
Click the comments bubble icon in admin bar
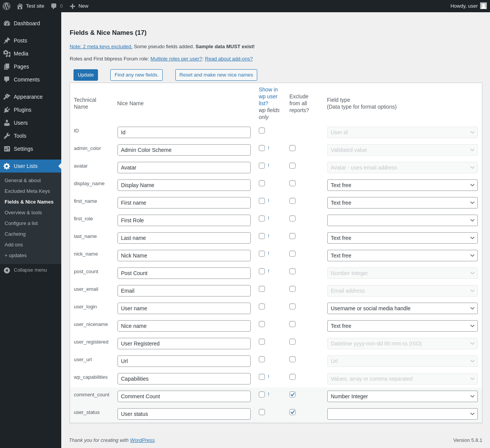coord(54,6)
